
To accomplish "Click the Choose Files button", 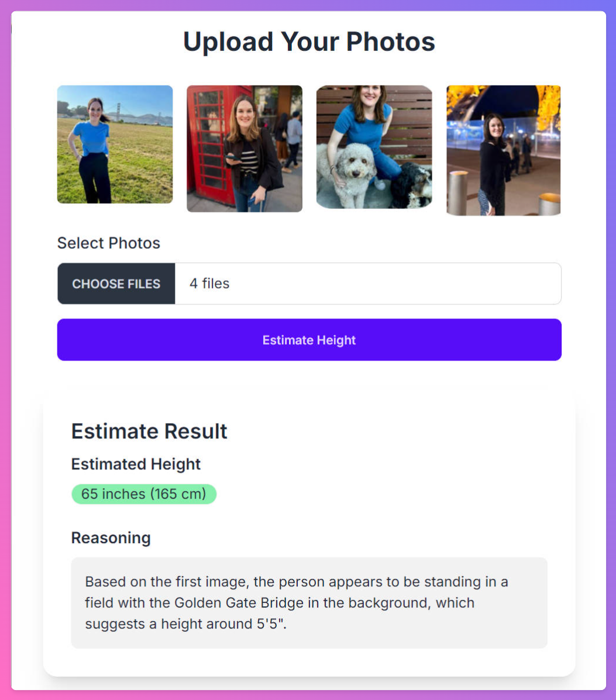I will pos(116,284).
